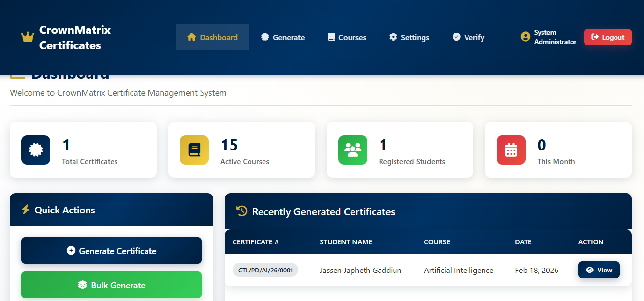
Task: View the CTL/PD/AI/26/0001 certificate
Action: 599,270
